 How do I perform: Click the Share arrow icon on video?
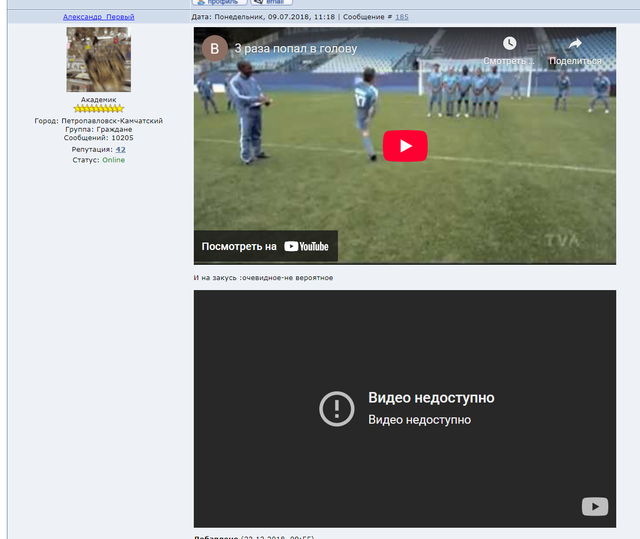[575, 43]
